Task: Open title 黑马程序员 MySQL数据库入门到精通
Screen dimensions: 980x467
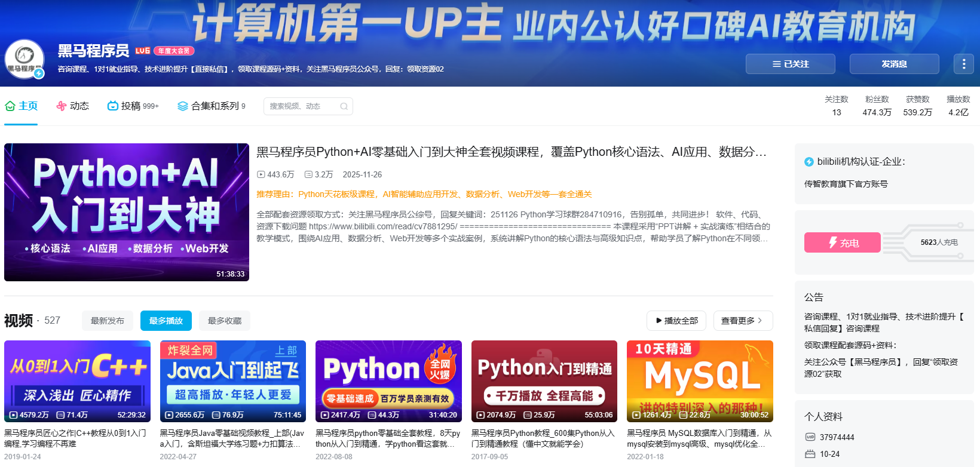Action: click(699, 438)
